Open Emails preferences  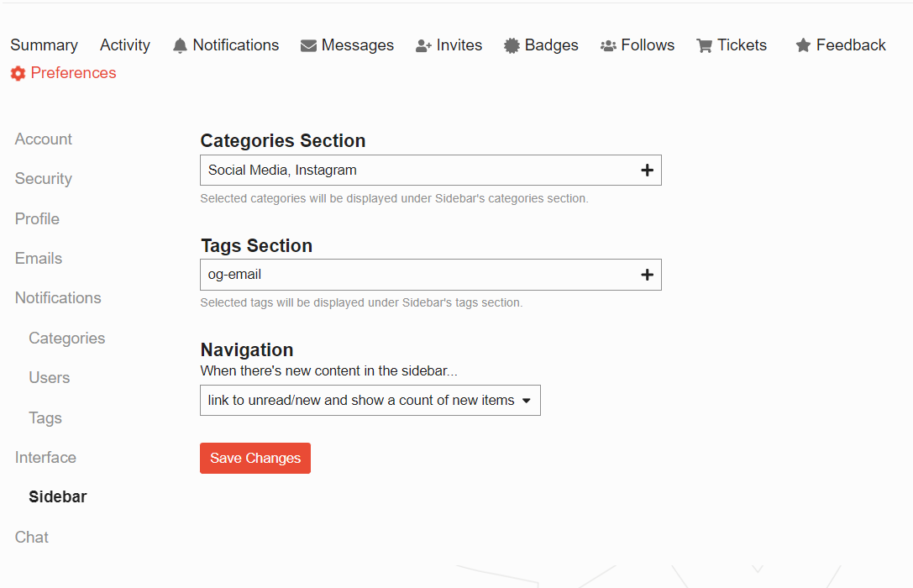(39, 259)
